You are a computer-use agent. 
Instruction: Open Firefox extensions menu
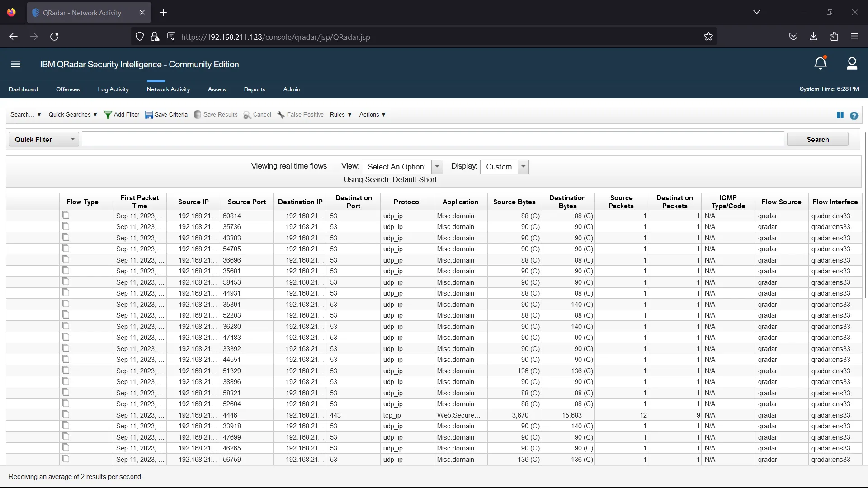point(834,37)
